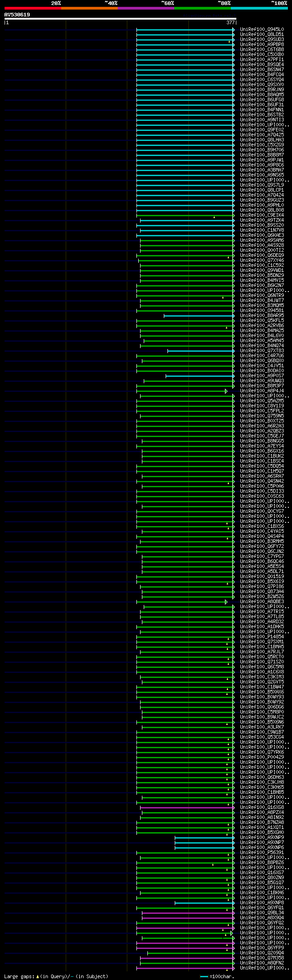Select UniRef100_C1BXS6 label
Viewport: 292px width, 980px height.
pyautogui.click(x=262, y=526)
